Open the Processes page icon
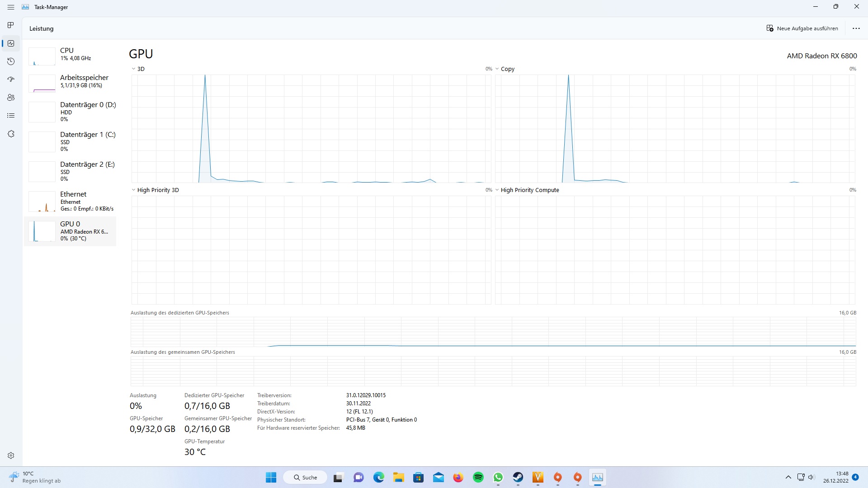 pyautogui.click(x=11, y=25)
